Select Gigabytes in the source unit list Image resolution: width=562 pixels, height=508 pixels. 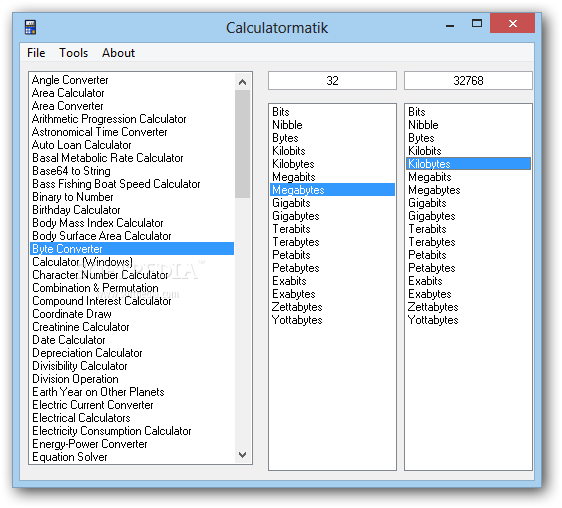click(332, 216)
